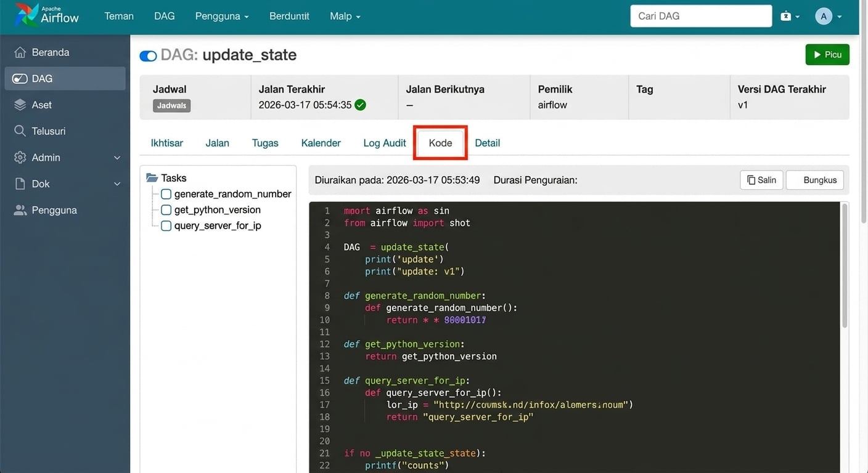Image resolution: width=868 pixels, height=473 pixels.
Task: Click the DAG version value v1
Action: click(x=743, y=105)
